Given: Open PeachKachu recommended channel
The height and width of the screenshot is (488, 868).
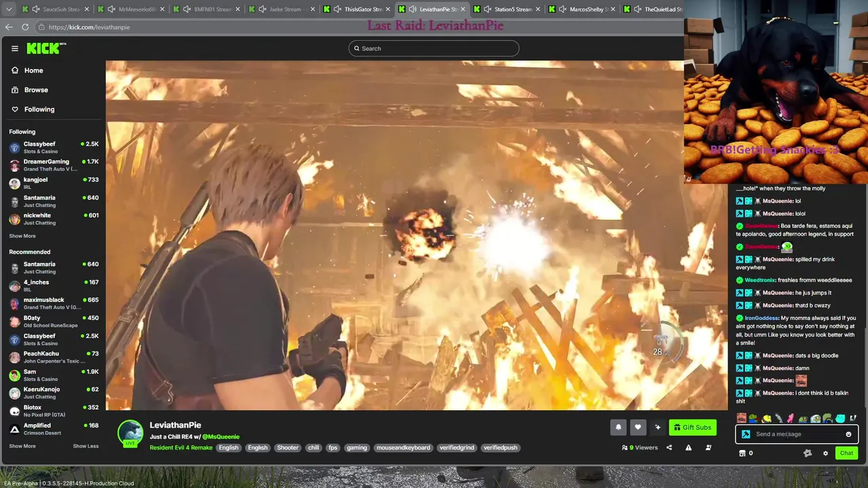Looking at the screenshot, I should (x=53, y=357).
